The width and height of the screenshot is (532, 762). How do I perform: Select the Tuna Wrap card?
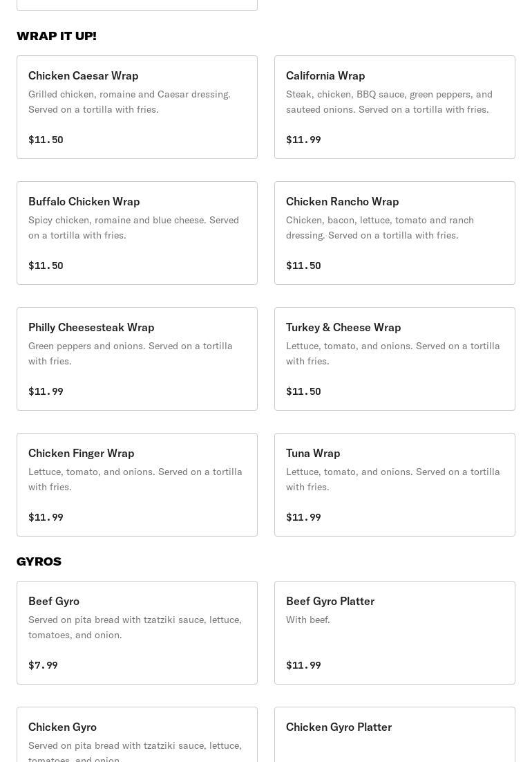click(x=395, y=485)
